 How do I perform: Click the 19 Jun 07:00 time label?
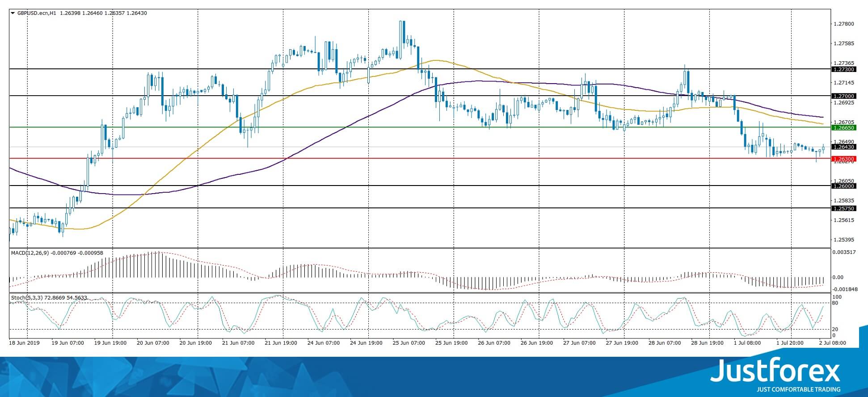pyautogui.click(x=68, y=343)
